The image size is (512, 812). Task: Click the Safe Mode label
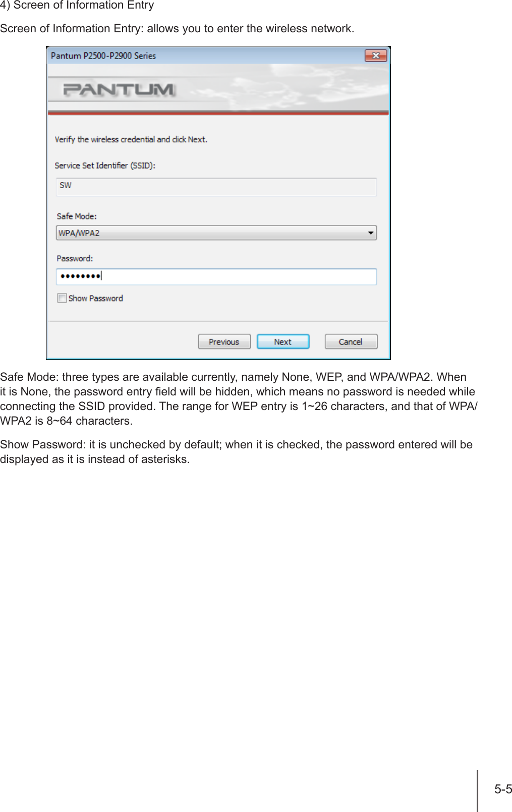[77, 216]
